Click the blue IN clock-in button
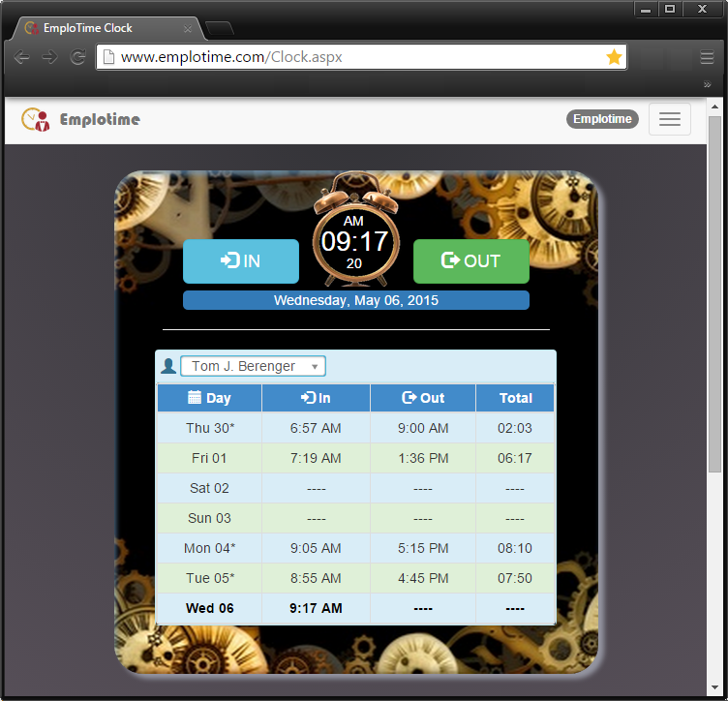This screenshot has width=728, height=701. click(x=241, y=260)
